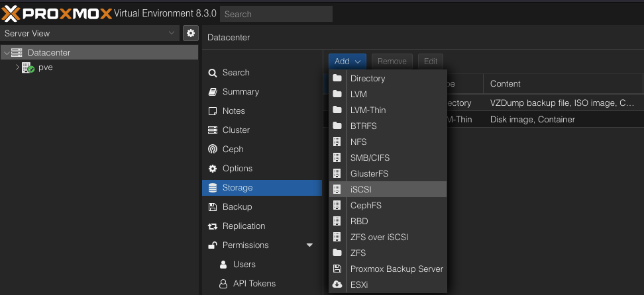
Task: Click the building icon beside iSCSI
Action: pyautogui.click(x=337, y=190)
